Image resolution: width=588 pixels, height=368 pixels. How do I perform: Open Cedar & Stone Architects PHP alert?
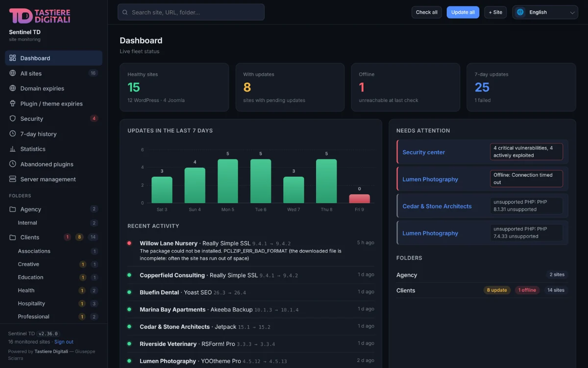coord(482,206)
